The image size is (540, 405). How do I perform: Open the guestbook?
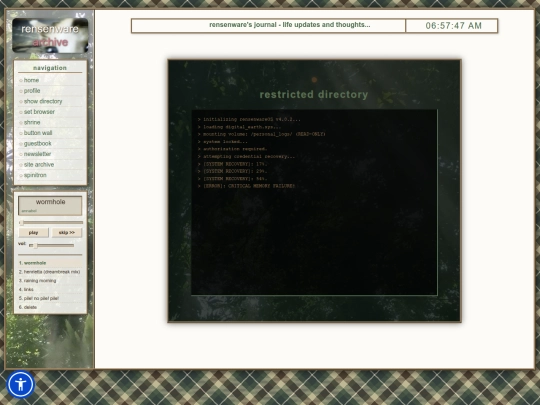coord(37,143)
